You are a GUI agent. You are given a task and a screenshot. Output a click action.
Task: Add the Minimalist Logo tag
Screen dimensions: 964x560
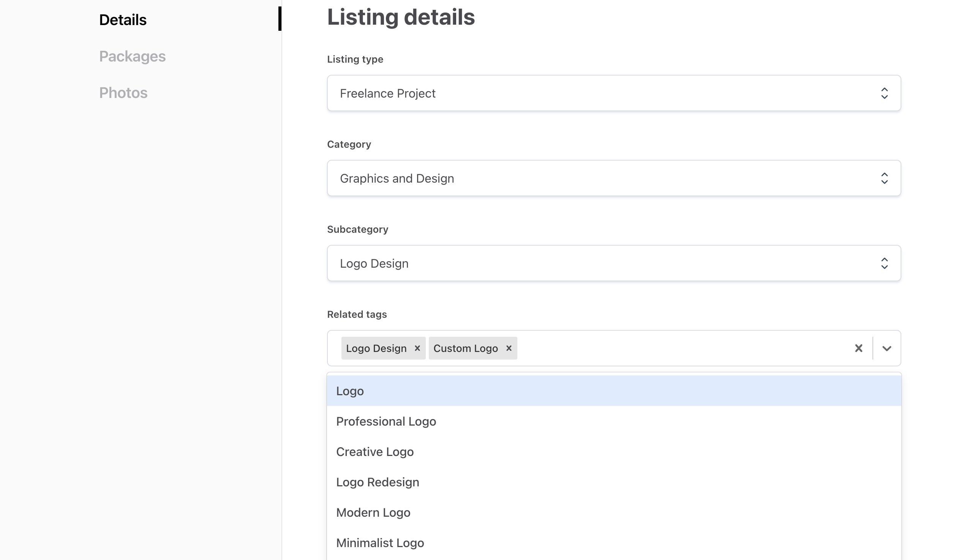click(380, 543)
